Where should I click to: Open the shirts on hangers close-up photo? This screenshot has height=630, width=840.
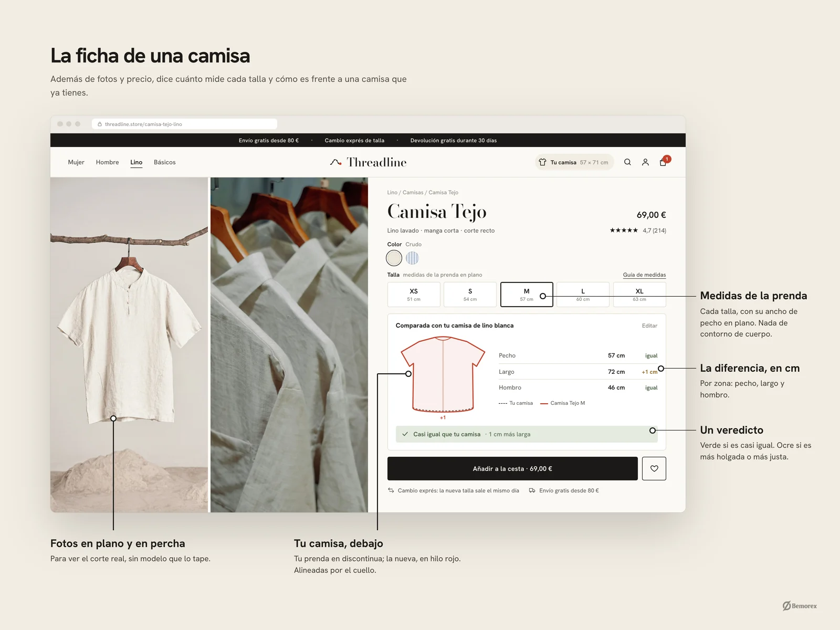[x=289, y=344]
